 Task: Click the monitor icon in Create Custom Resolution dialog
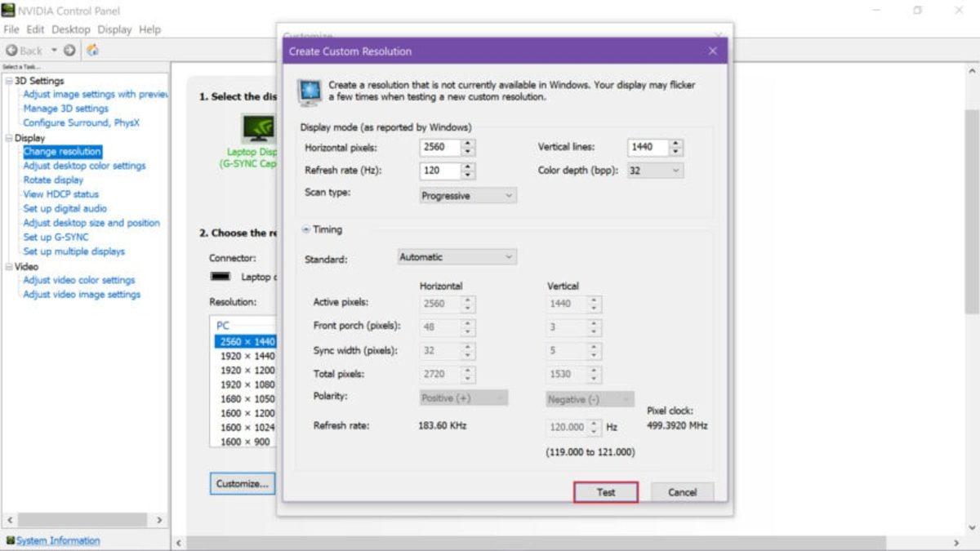(x=309, y=90)
